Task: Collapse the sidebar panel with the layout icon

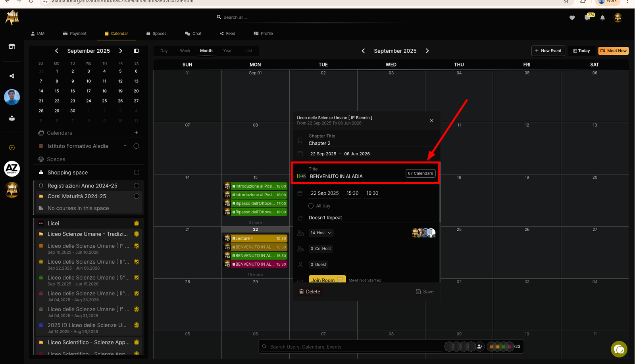Action: coord(136,51)
